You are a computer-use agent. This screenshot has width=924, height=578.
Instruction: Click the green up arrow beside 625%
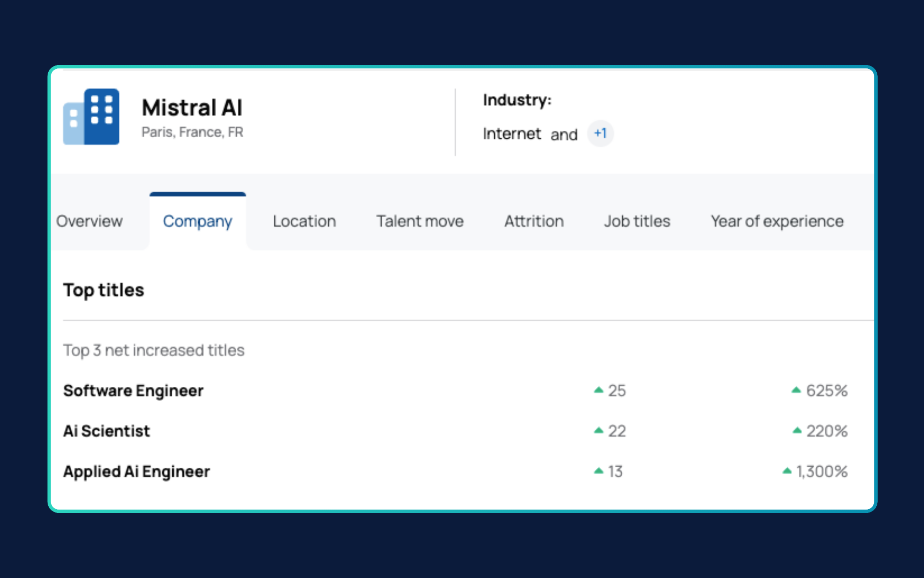[796, 390]
